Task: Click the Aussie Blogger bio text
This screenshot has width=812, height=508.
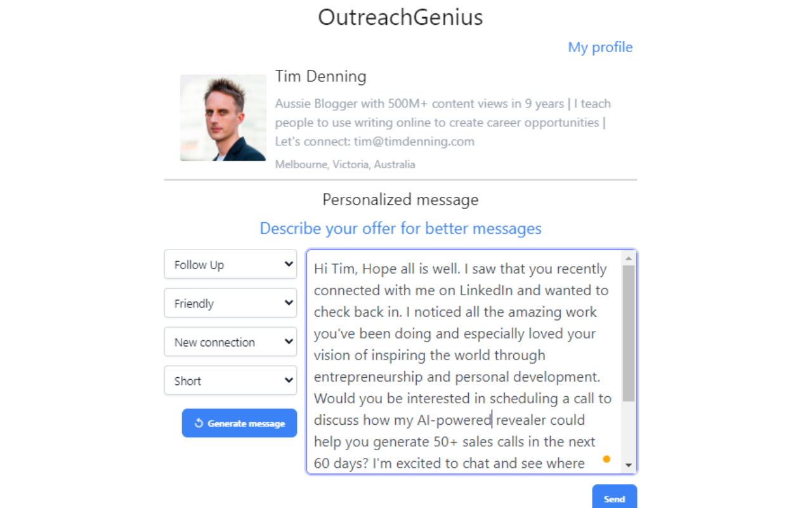Action: (x=443, y=122)
